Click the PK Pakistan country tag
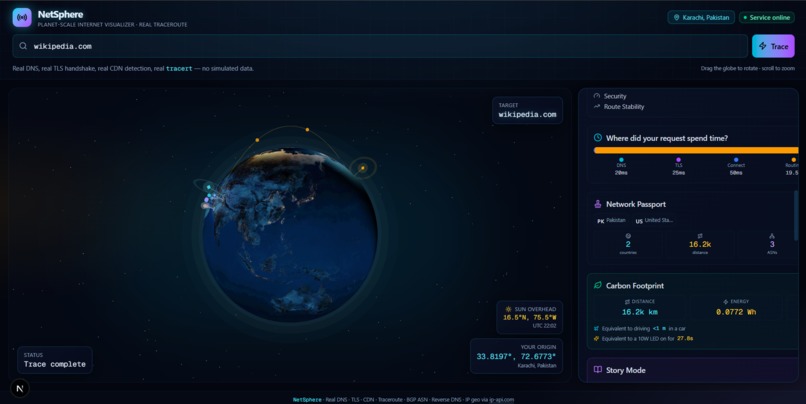806x404 pixels. (611, 221)
